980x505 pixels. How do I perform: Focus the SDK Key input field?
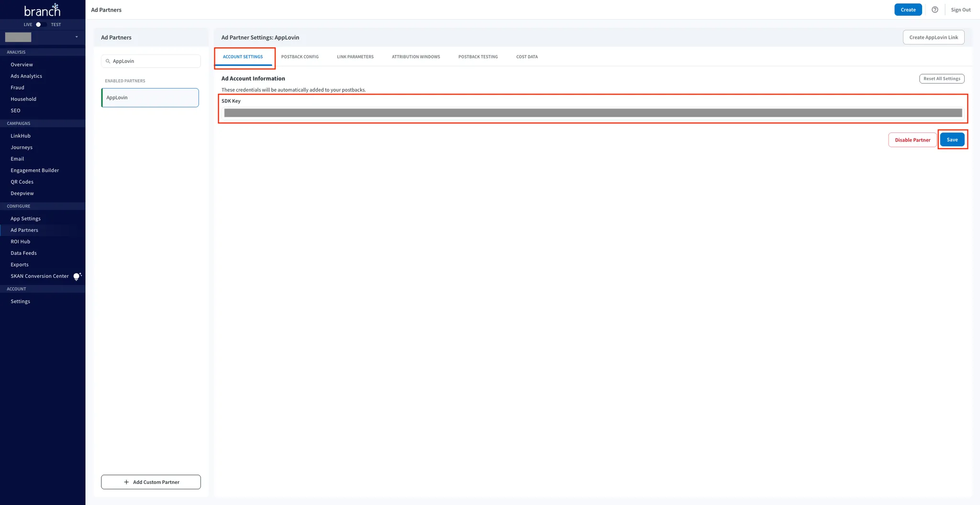coord(593,113)
